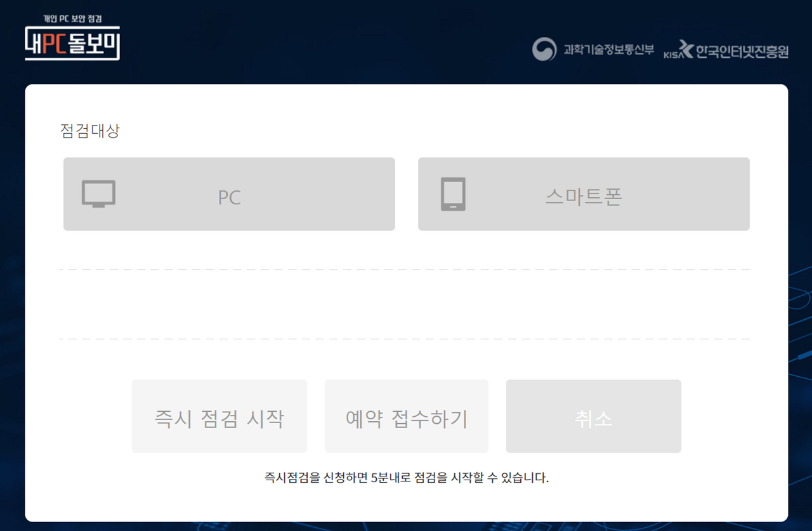Click the phone device icon on 스마트폰 option
Viewport: 812px width, 531px height.
point(453,194)
